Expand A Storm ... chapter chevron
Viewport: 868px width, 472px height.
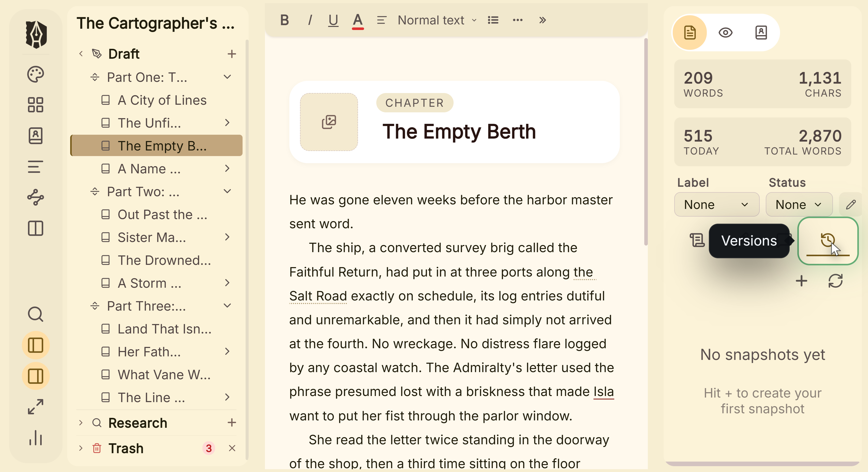[x=228, y=283]
